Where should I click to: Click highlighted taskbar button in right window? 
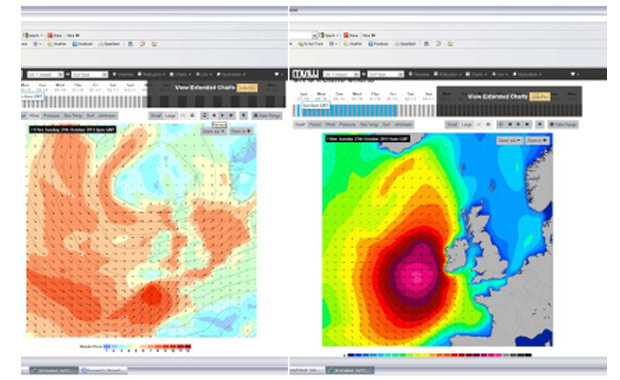[x=350, y=371]
